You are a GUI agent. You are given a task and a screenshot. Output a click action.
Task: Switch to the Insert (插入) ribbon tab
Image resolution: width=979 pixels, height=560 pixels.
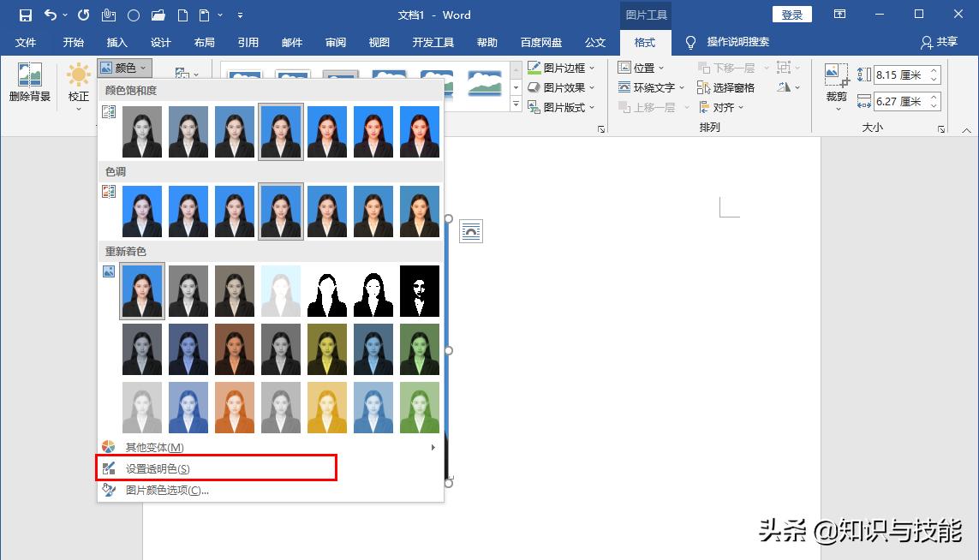(116, 42)
